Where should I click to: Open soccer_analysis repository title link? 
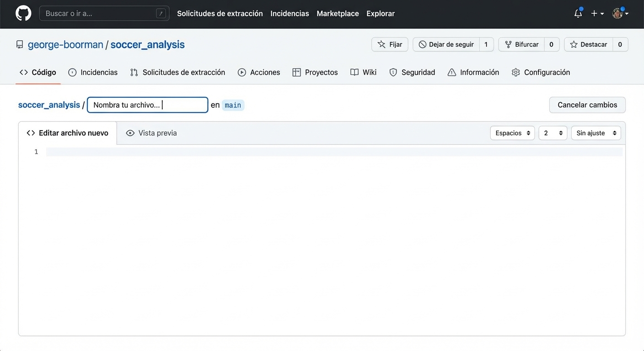(x=147, y=44)
